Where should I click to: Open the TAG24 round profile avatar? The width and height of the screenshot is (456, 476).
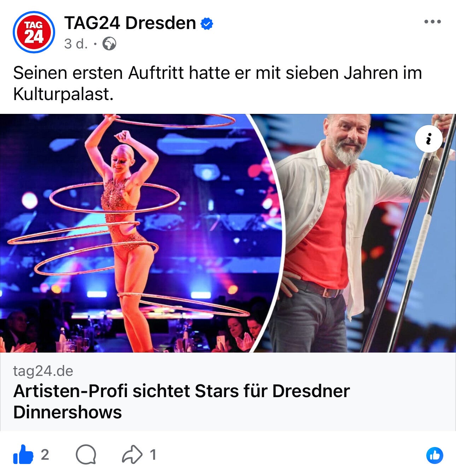(x=34, y=32)
